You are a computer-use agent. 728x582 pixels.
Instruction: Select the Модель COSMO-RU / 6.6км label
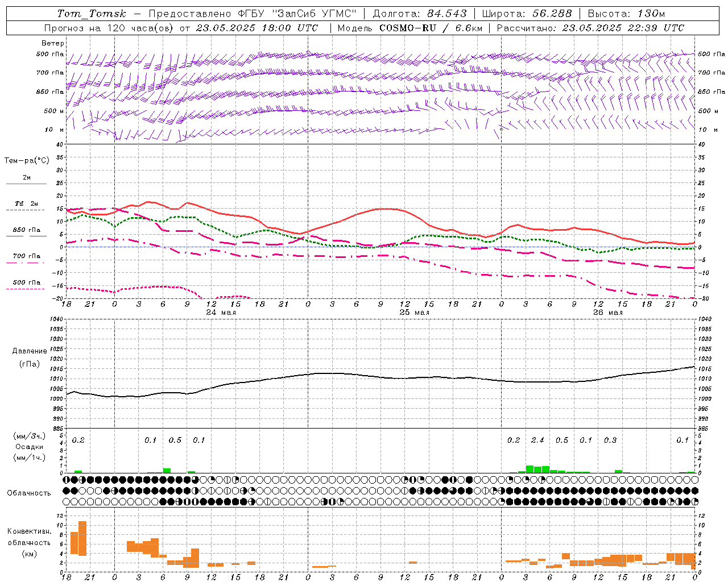[410, 28]
